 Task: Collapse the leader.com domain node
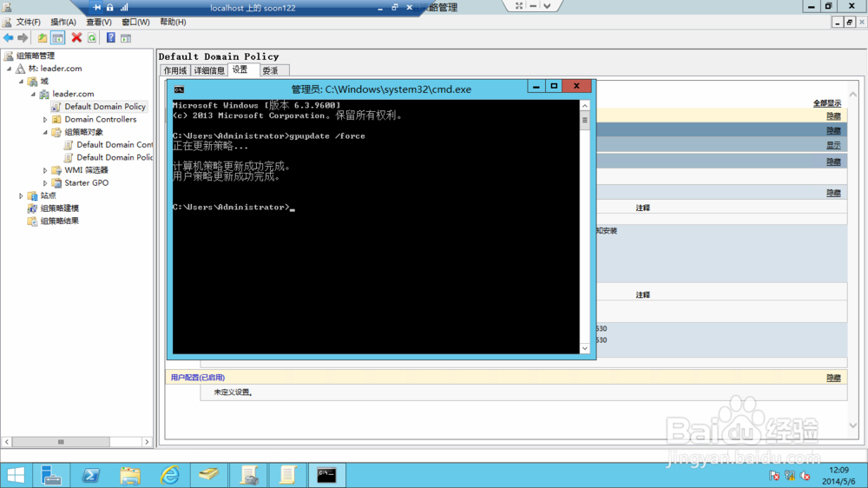[34, 94]
